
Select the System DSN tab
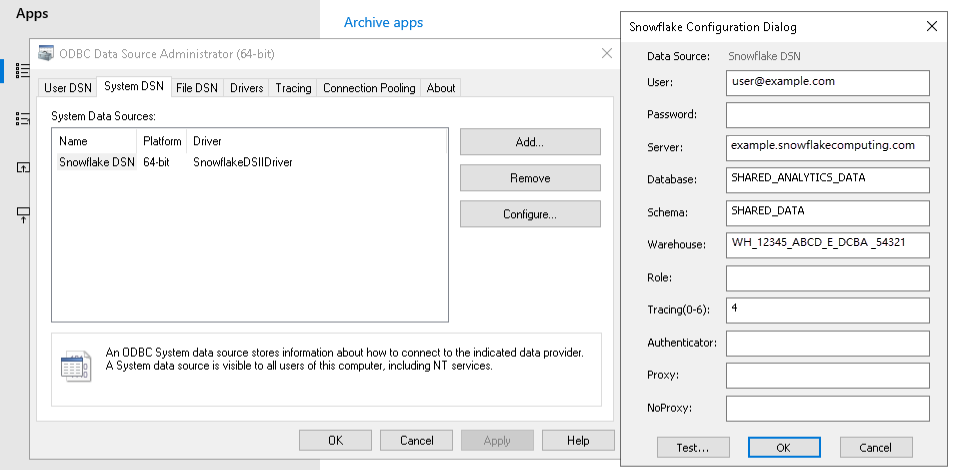[x=134, y=86]
